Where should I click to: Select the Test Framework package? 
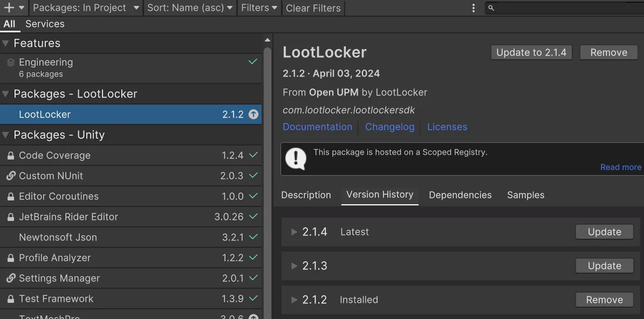[131, 299]
